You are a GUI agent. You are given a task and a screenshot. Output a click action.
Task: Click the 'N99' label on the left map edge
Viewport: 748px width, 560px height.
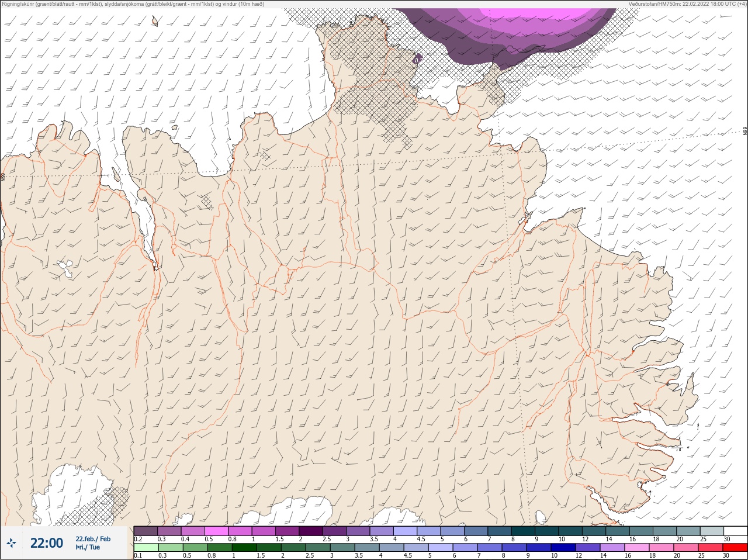click(x=3, y=176)
